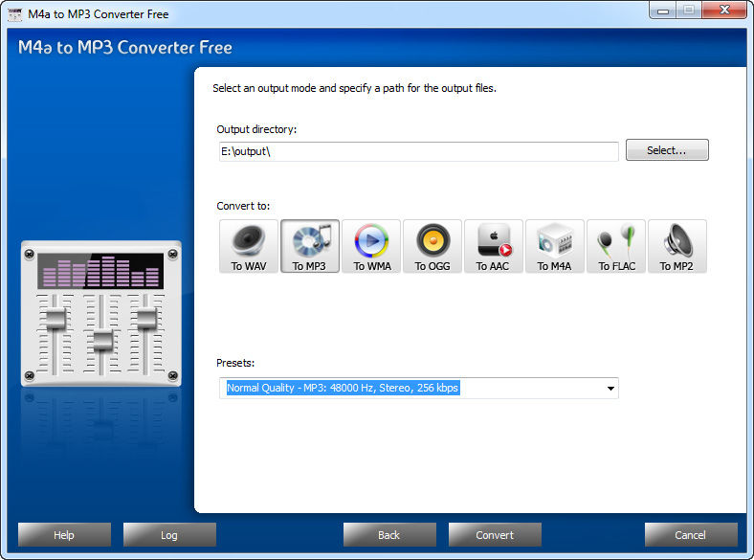754x560 pixels.
Task: Choose the To AAC format icon
Action: point(494,246)
